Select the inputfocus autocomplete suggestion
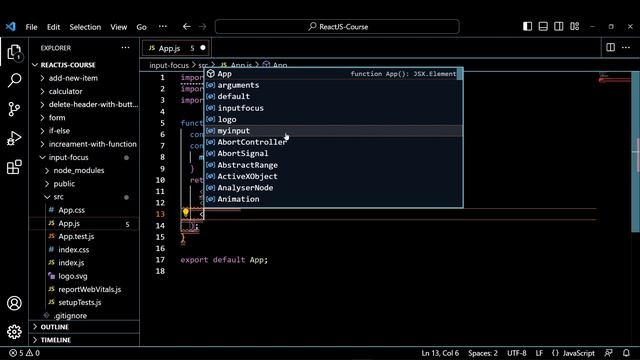This screenshot has width=640, height=360. click(x=333, y=108)
